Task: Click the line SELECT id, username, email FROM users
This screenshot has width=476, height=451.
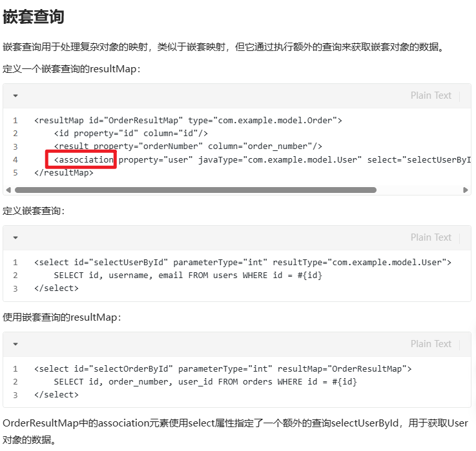Action: (188, 276)
